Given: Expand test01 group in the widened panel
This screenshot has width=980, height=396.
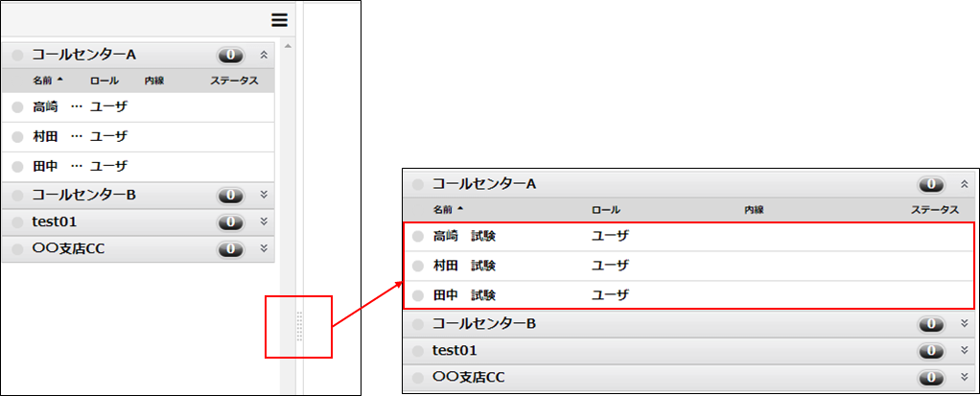Looking at the screenshot, I should [x=965, y=351].
